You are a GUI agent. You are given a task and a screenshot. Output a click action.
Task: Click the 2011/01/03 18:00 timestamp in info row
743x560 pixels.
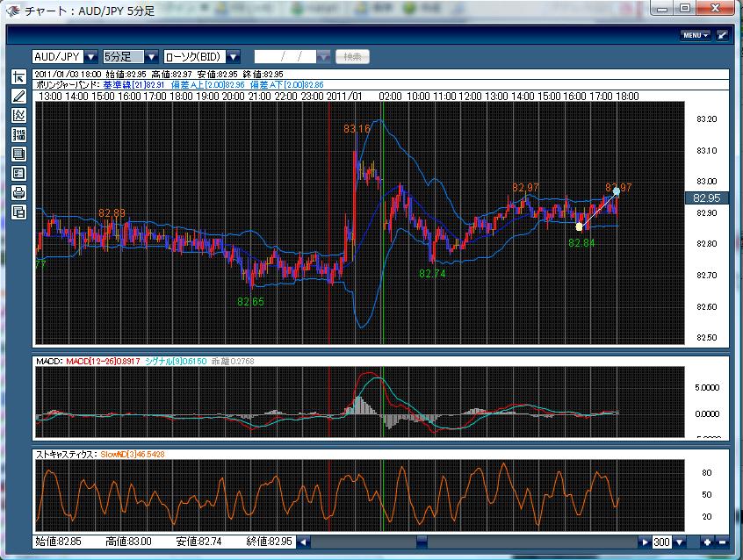(x=68, y=75)
